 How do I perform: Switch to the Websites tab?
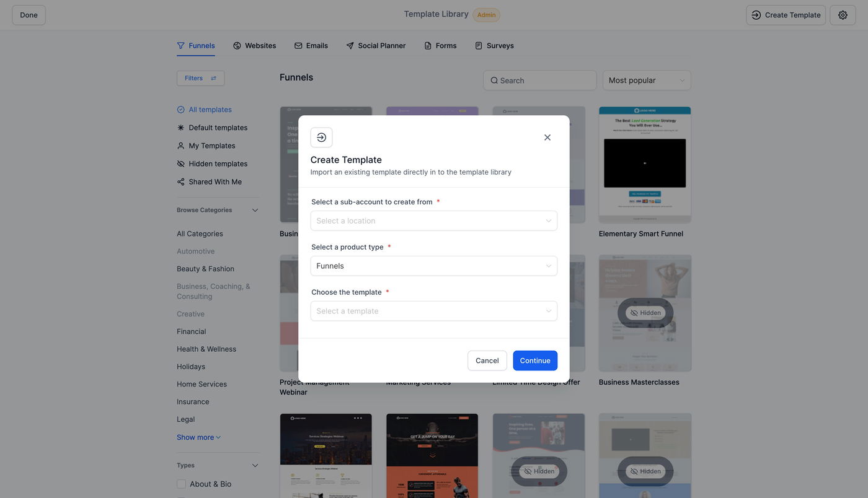[x=254, y=46]
